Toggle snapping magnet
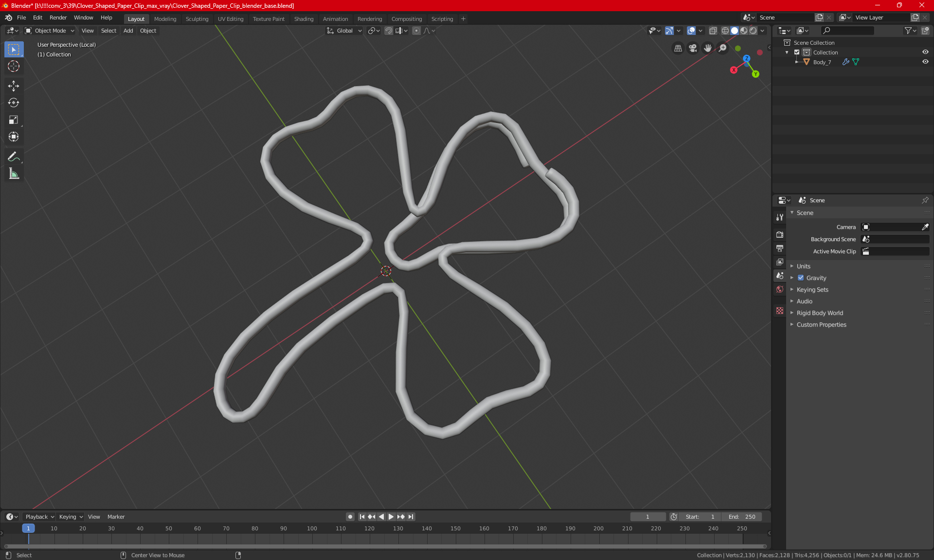Image resolution: width=934 pixels, height=560 pixels. coord(389,31)
